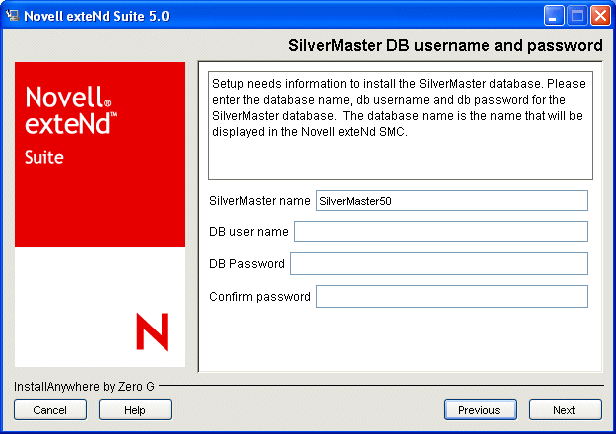The image size is (616, 434).
Task: Click the 'DB Password' label
Action: (x=247, y=264)
